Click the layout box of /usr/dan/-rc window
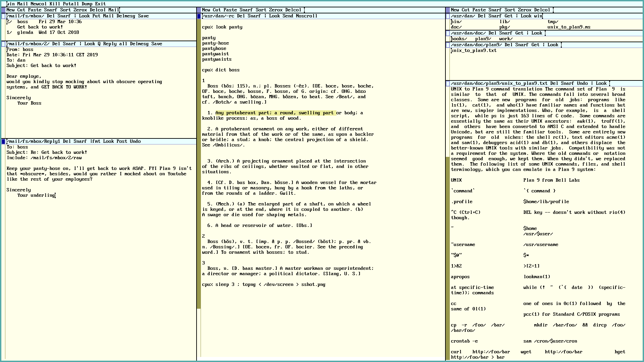Viewport: 644px width, 362px height. click(199, 16)
